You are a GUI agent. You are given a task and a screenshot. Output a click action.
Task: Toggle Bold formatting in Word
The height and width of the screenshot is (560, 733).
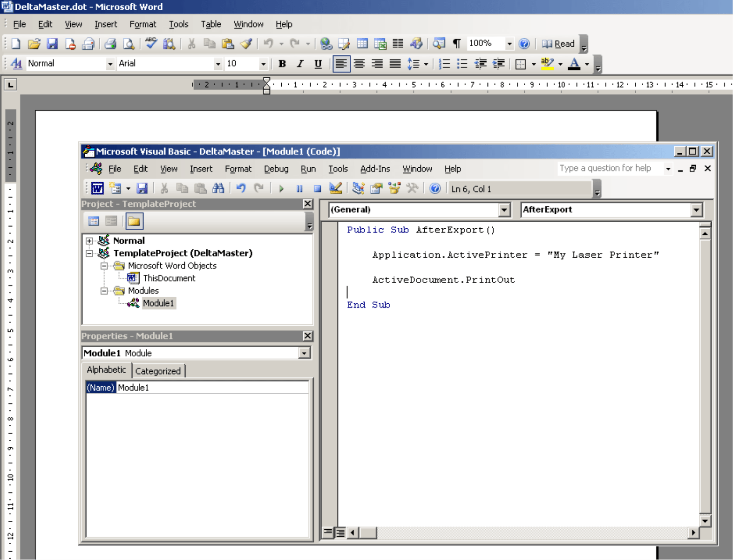pyautogui.click(x=282, y=64)
